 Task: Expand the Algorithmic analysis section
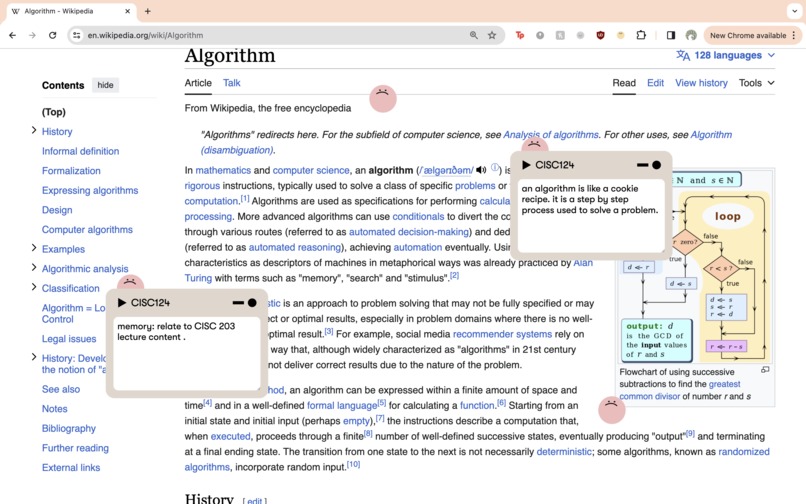(x=34, y=267)
